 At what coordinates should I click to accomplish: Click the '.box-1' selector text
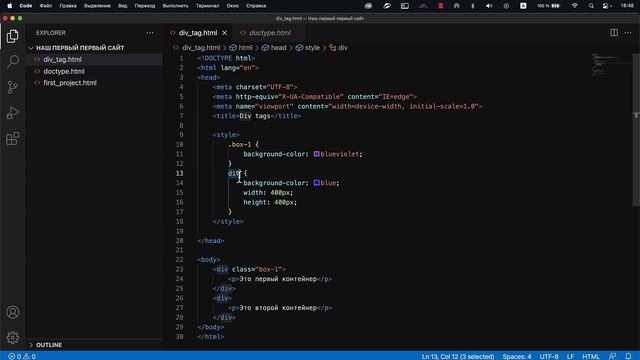[240, 144]
